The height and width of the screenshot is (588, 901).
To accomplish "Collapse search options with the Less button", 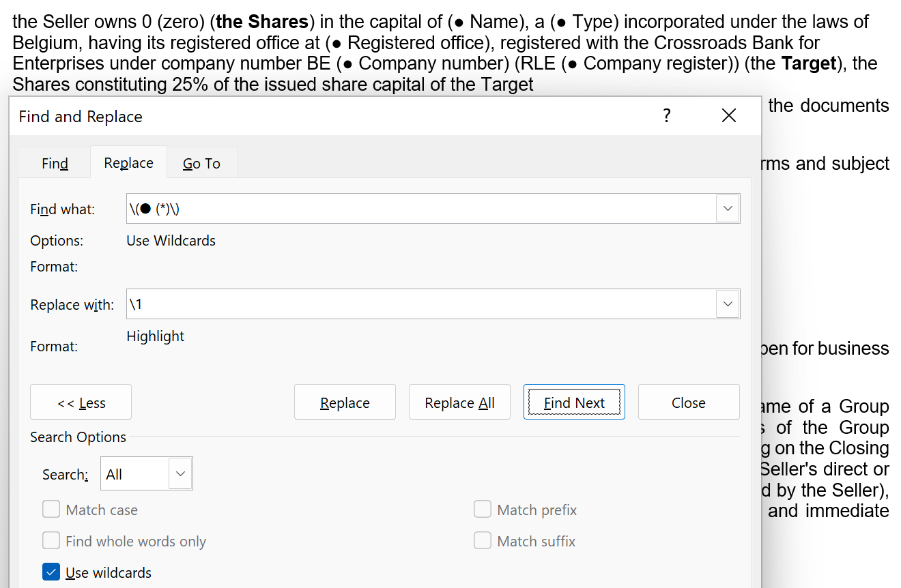I will [81, 402].
